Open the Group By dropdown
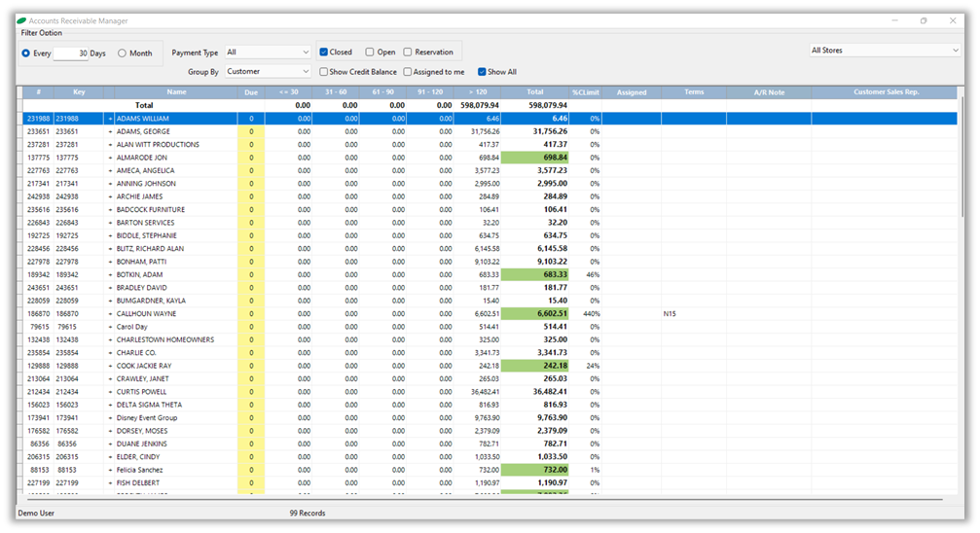The width and height of the screenshot is (980, 533). pyautogui.click(x=268, y=71)
